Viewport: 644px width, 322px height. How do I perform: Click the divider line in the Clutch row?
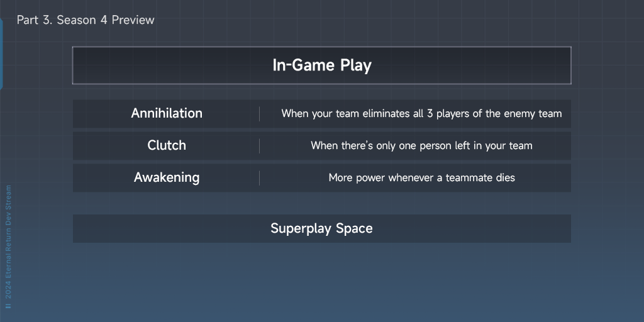point(259,146)
